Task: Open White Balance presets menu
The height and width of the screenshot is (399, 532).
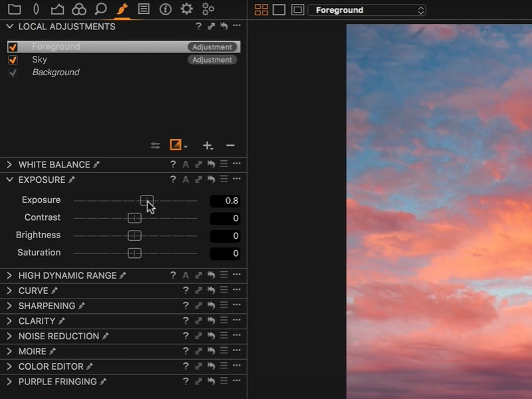Action: [224, 164]
